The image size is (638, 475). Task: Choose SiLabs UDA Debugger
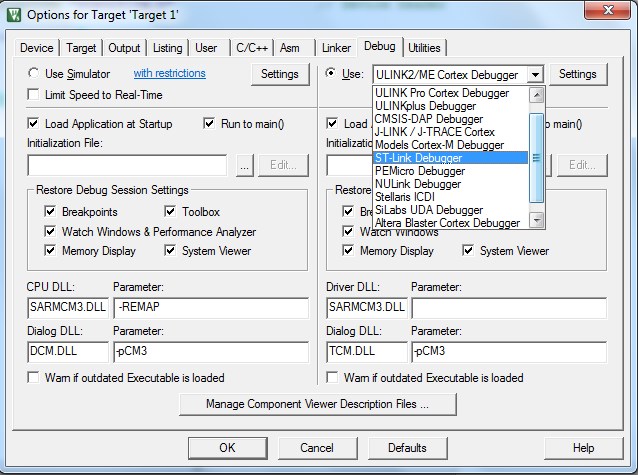tap(450, 210)
